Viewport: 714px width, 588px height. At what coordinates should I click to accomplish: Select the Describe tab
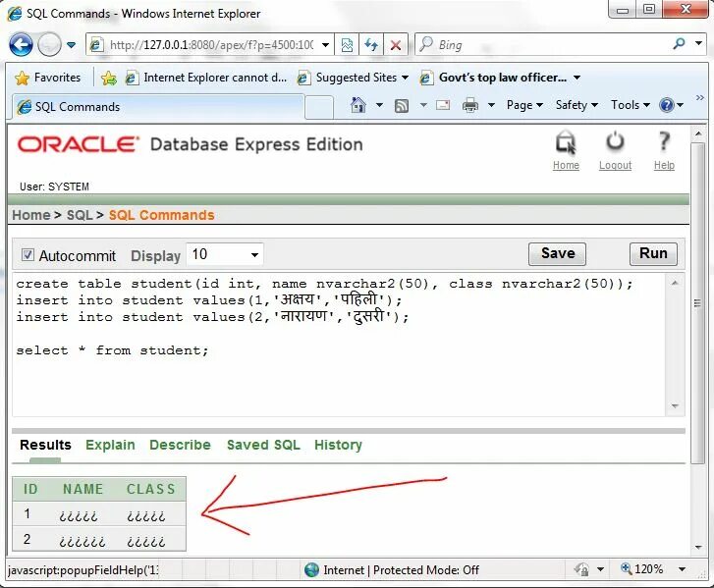[180, 445]
